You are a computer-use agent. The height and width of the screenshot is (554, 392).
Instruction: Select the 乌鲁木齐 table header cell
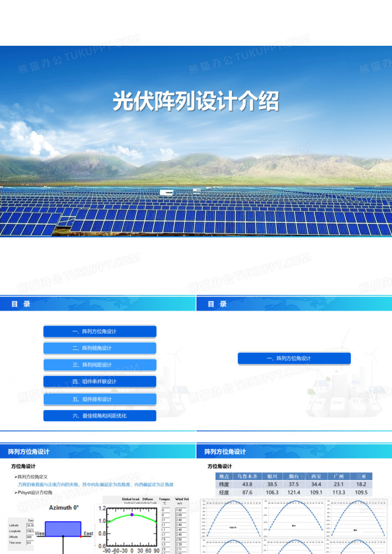pos(247,476)
